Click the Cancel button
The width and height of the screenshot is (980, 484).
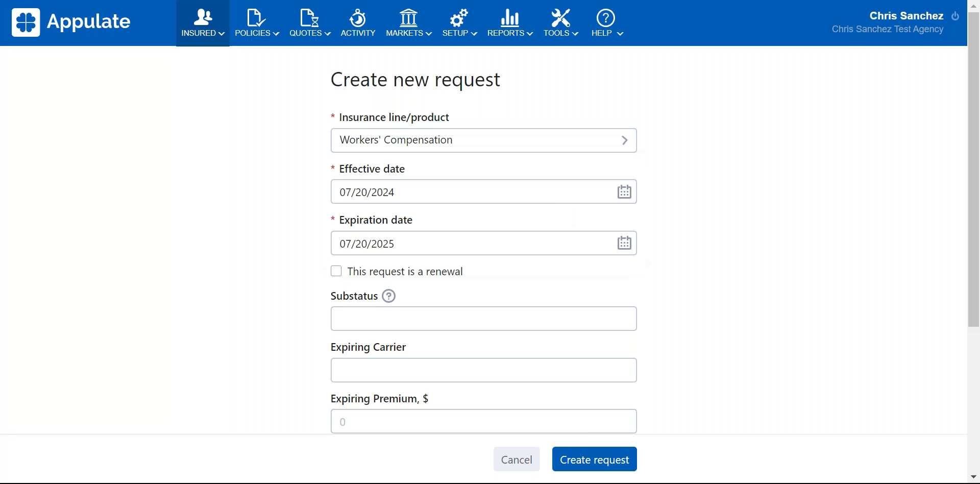click(516, 459)
